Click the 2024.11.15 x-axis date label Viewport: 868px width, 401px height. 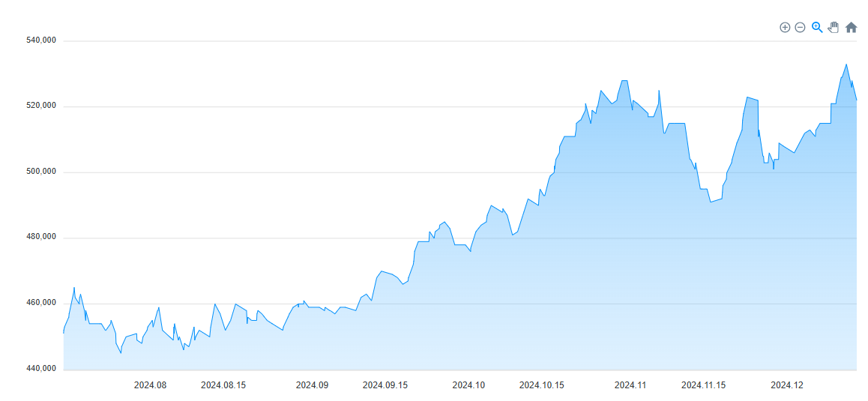point(704,385)
